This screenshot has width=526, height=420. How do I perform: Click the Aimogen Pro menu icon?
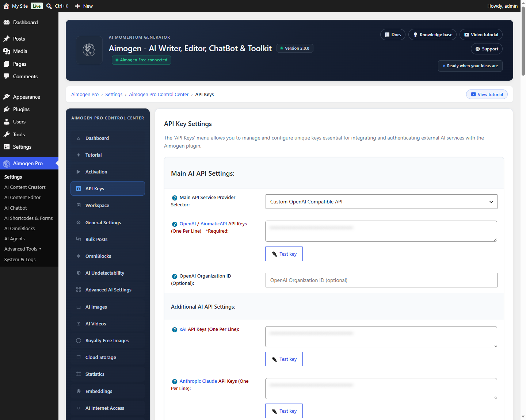point(7,164)
